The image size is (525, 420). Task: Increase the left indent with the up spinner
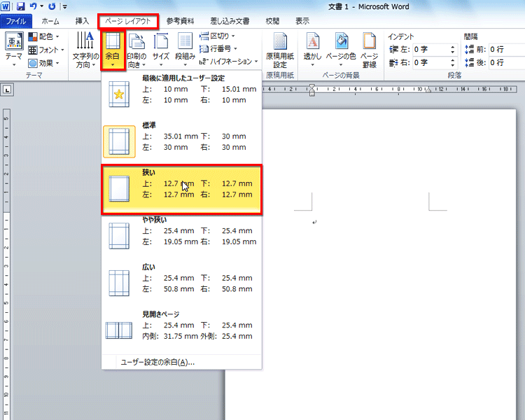[453, 47]
